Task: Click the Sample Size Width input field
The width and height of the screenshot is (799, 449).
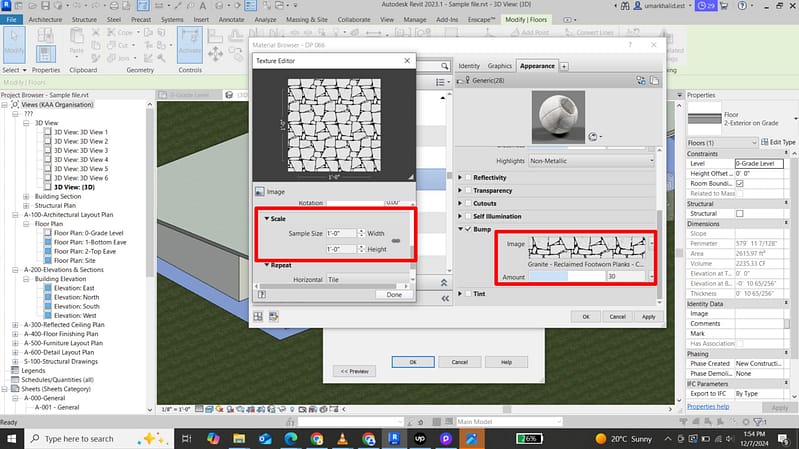Action: 339,233
